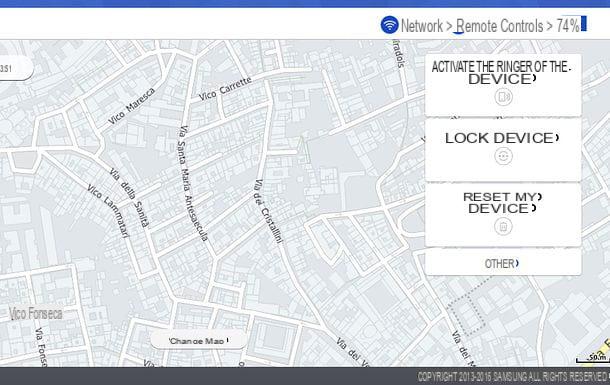Click the Remote Controls breadcrumb label
The image size is (610, 385).
499,26
